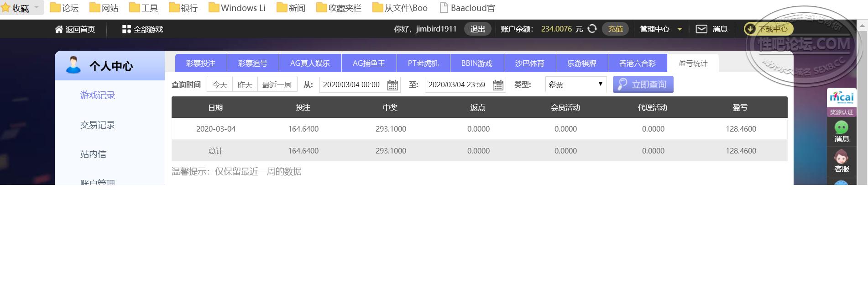This screenshot has width=868, height=296.
Task: Open calendar for the 至 end date
Action: (x=498, y=85)
